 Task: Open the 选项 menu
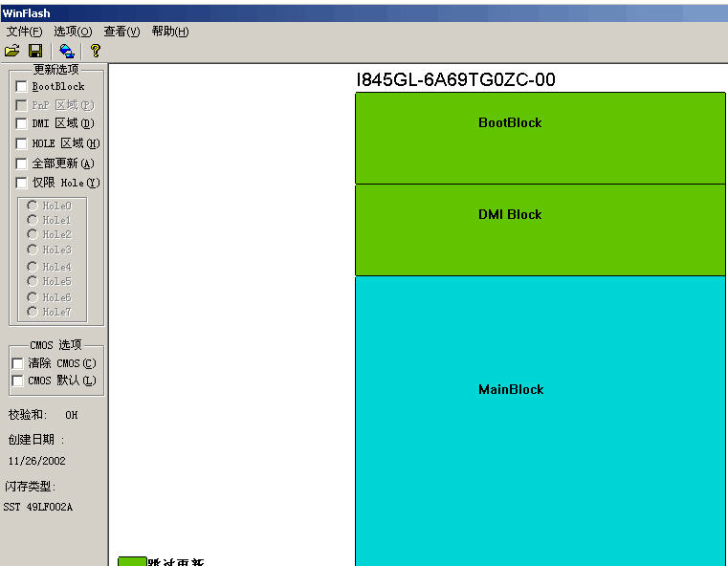pos(73,32)
